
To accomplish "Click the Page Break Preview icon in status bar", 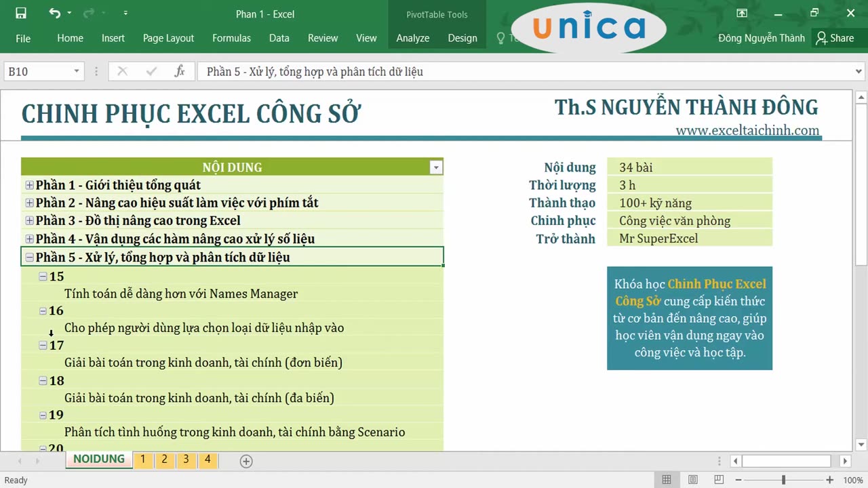I will 719,480.
